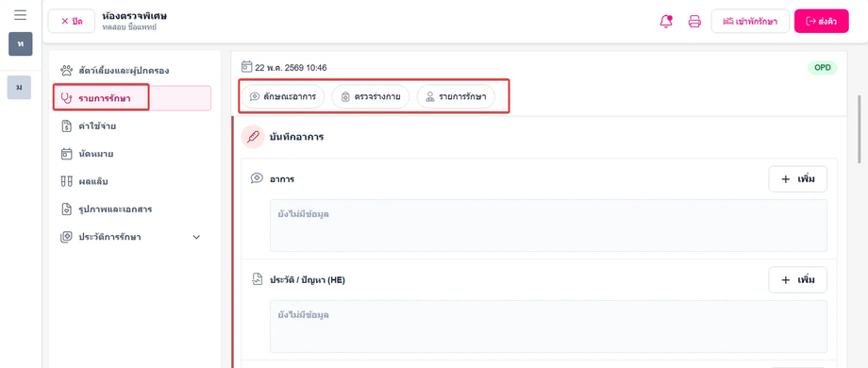Open the รายการรักษา pill tab
The width and height of the screenshot is (868, 368).
[x=456, y=96]
